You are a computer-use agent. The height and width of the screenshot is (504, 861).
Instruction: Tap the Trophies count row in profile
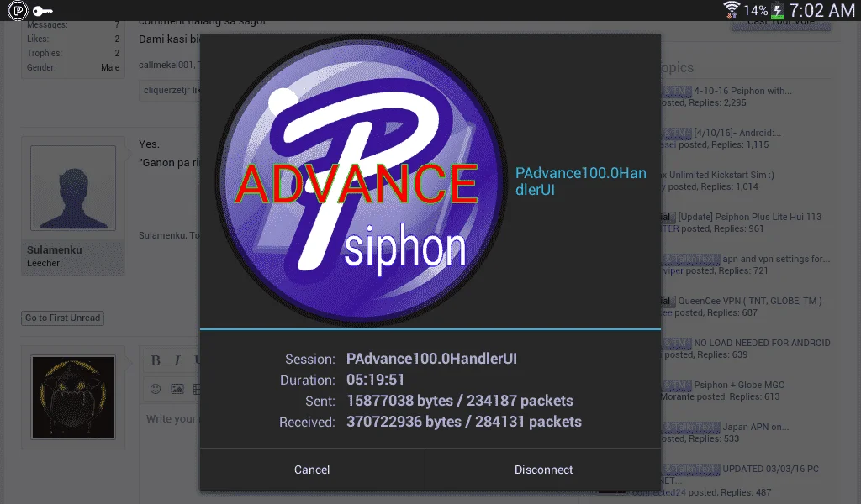72,53
